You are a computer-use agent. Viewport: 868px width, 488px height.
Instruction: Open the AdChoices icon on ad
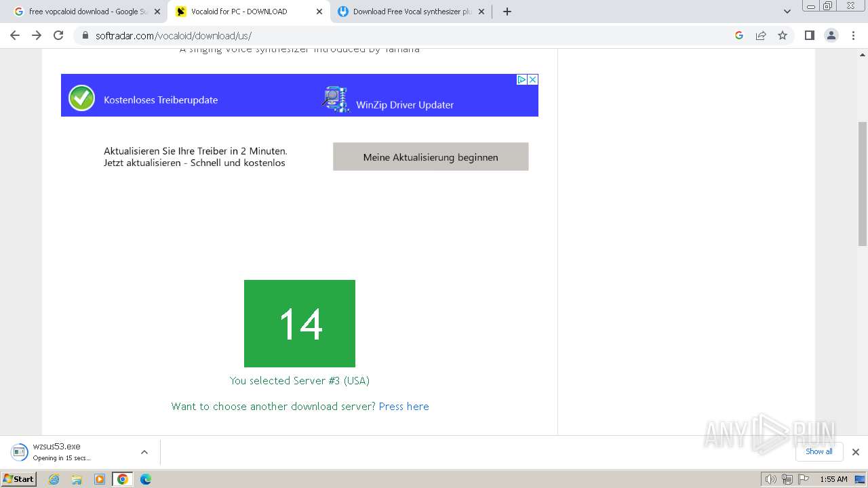pyautogui.click(x=522, y=79)
